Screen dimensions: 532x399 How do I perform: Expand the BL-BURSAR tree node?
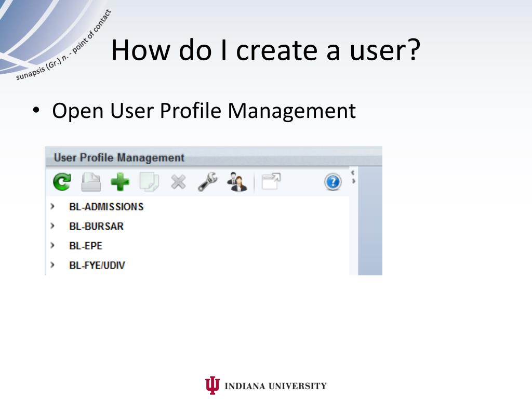pyautogui.click(x=52, y=225)
